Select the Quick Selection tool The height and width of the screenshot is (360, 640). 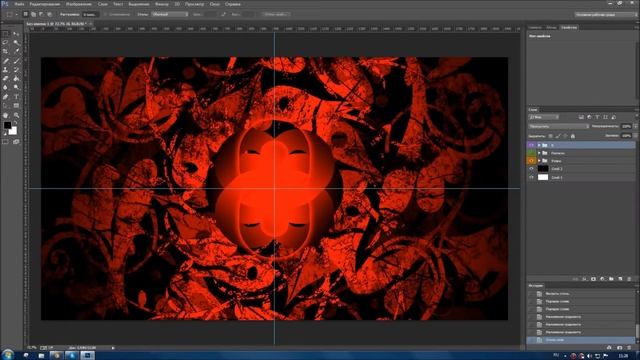click(x=16, y=42)
